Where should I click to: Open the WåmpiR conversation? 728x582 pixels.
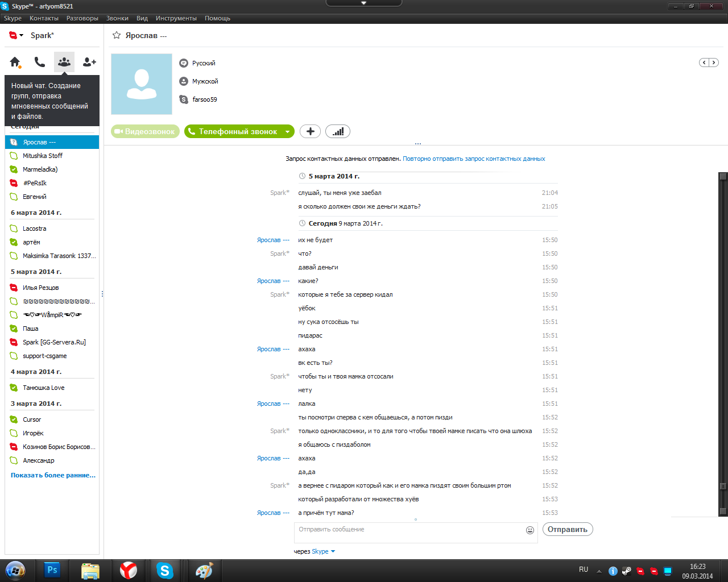52,315
